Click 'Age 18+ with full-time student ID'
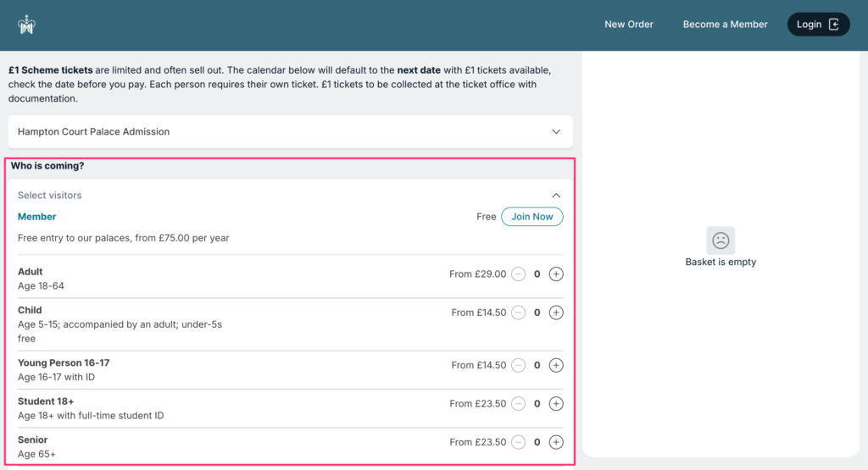Image resolution: width=868 pixels, height=470 pixels. click(90, 416)
